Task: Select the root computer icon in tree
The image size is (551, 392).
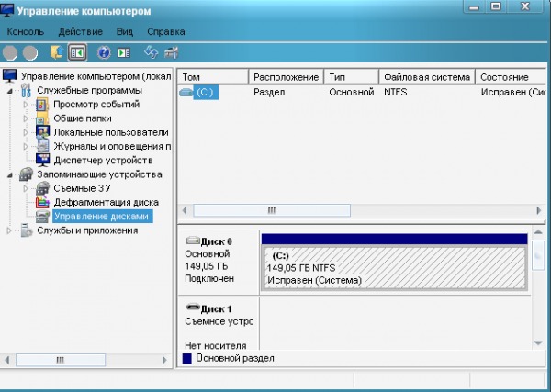Action: point(9,75)
